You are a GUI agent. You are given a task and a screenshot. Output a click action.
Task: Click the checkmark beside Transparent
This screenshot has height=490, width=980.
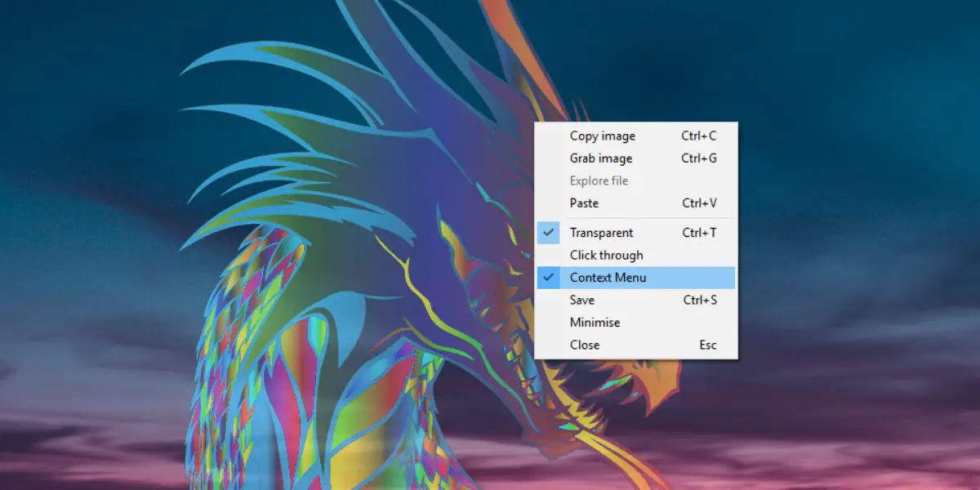tap(549, 233)
